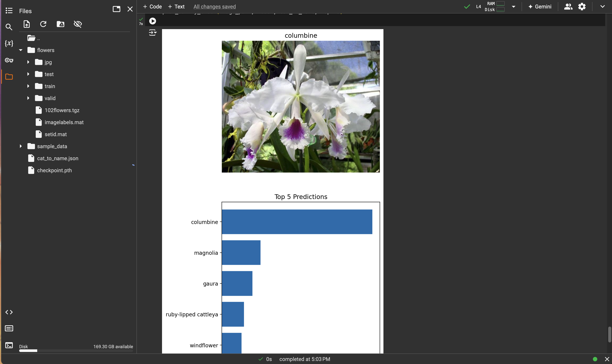Select the 102flowers.tgz file
This screenshot has width=612, height=364.
pos(62,110)
